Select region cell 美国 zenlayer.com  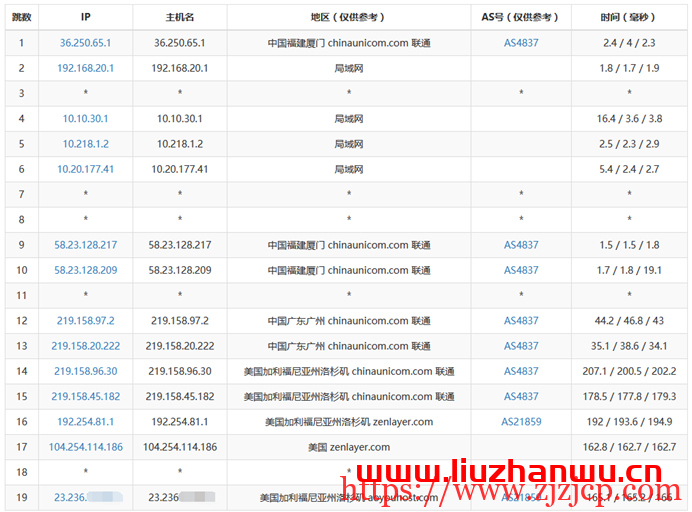click(x=349, y=447)
